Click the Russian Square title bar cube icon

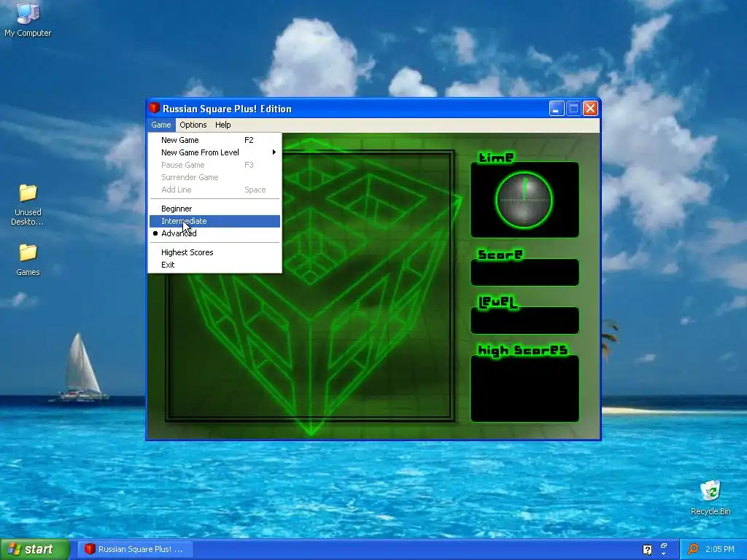pyautogui.click(x=155, y=108)
